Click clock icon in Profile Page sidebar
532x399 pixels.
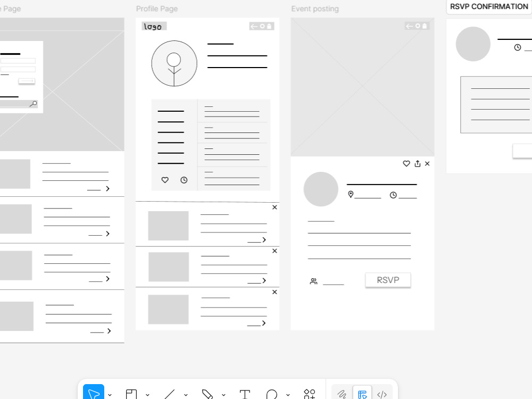click(184, 180)
